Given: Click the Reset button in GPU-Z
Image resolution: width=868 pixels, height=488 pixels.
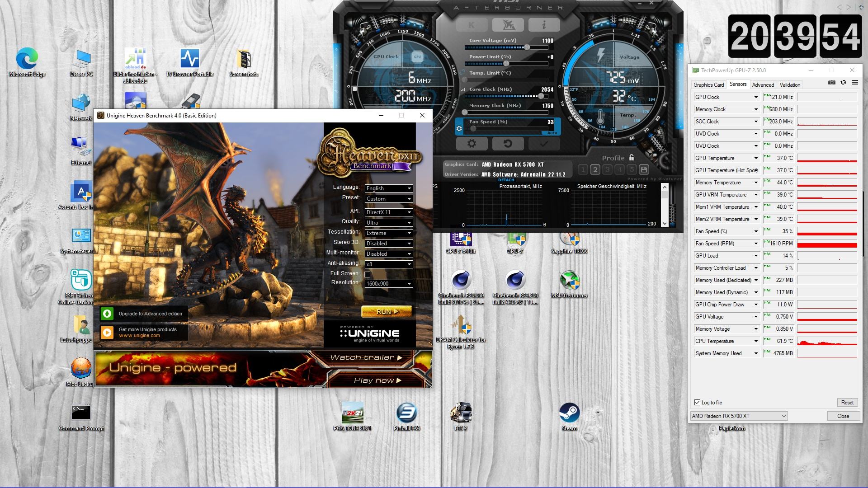Looking at the screenshot, I should point(847,403).
